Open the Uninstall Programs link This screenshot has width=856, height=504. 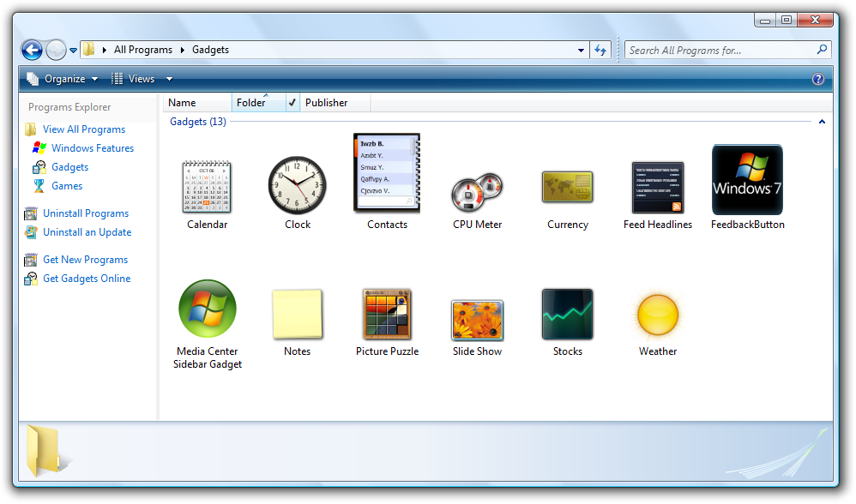86,213
